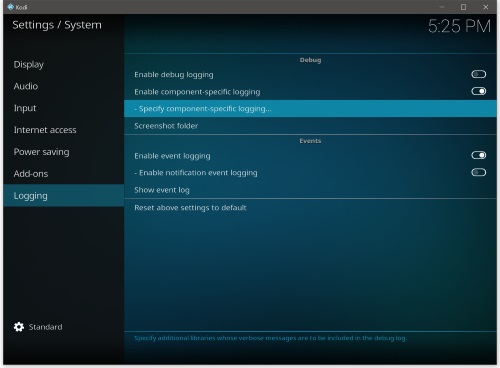Close the Kodi window
The width and height of the screenshot is (500, 368).
485,7
